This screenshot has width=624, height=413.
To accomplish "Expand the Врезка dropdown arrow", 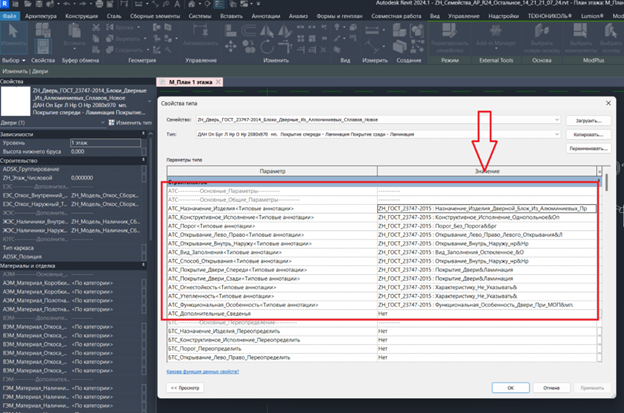I will point(138,27).
